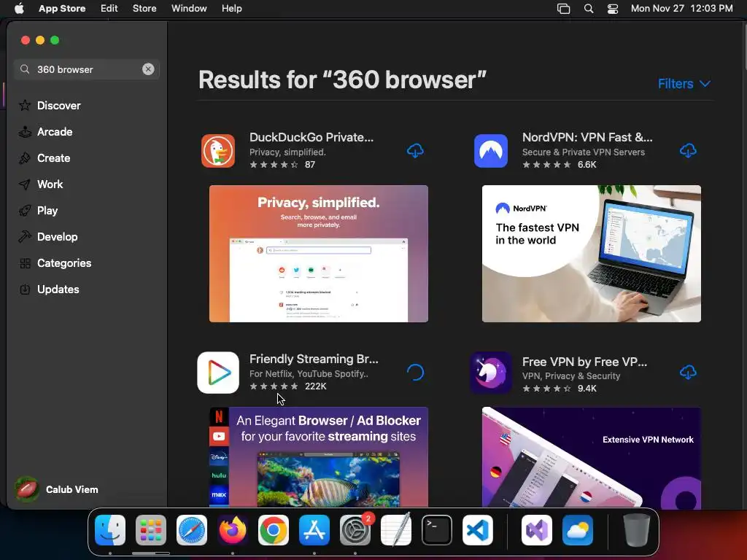The width and height of the screenshot is (747, 560).
Task: Open Friendly Streaming Browser app icon
Action: coord(218,373)
